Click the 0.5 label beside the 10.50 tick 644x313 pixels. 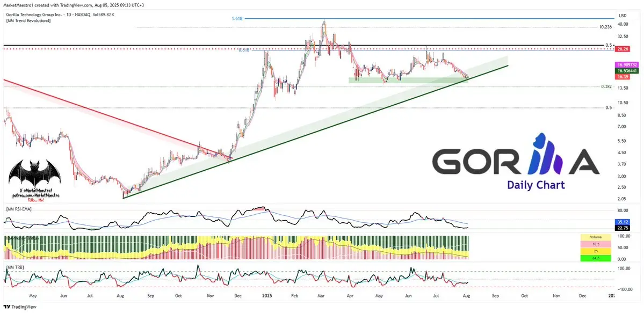[609, 107]
